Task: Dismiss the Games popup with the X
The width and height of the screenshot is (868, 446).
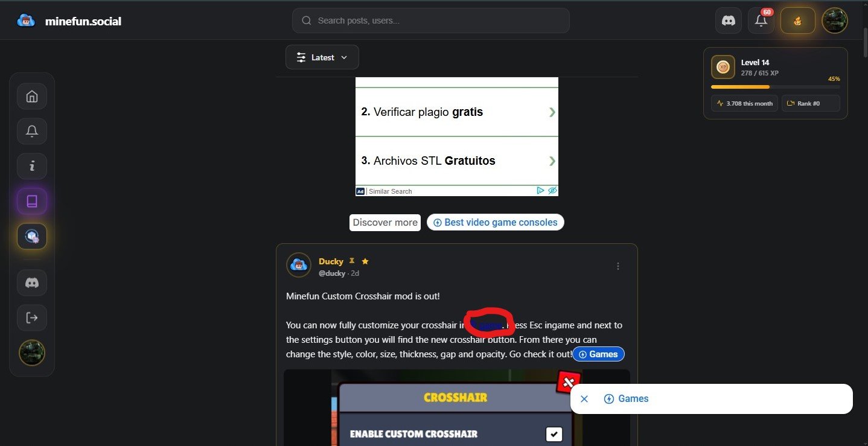Action: coord(584,399)
